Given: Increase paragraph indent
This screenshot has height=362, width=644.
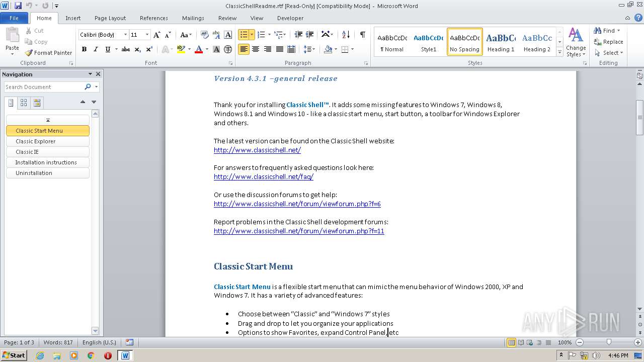Looking at the screenshot, I should click(x=310, y=35).
